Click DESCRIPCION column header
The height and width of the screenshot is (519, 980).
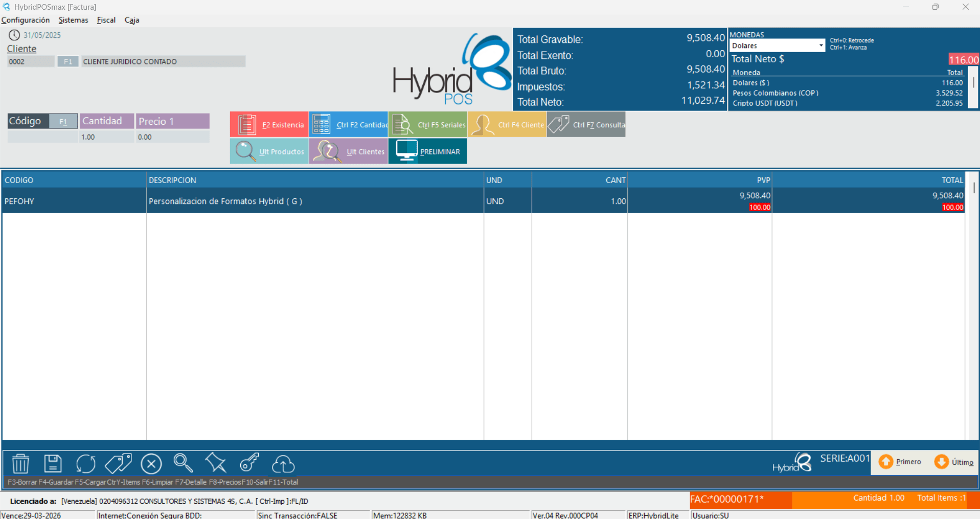tap(315, 180)
